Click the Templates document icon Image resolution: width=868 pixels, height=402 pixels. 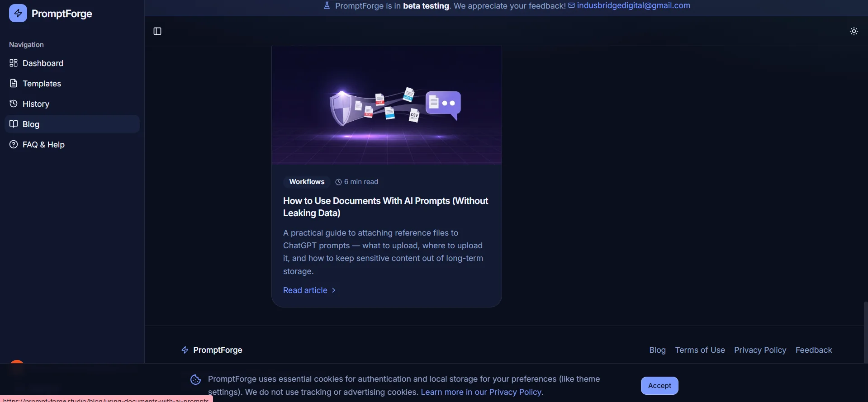(x=14, y=83)
